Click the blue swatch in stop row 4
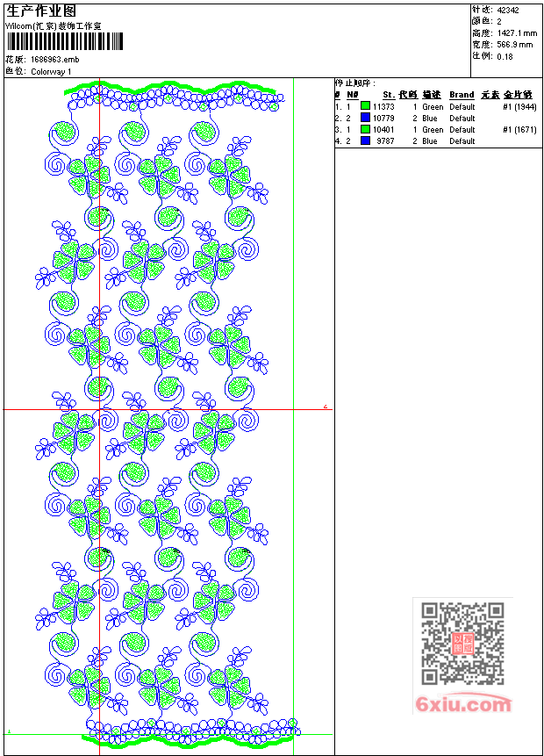Image resolution: width=544 pixels, height=756 pixels. coord(365,140)
